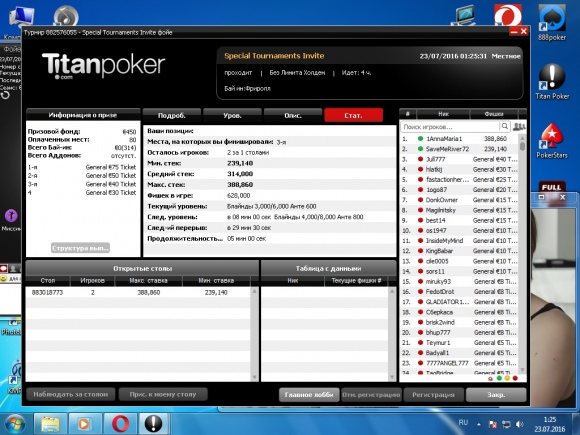Click the refresh icon in left background window
Screen dimensions: 580x435
pyautogui.click(x=5, y=95)
